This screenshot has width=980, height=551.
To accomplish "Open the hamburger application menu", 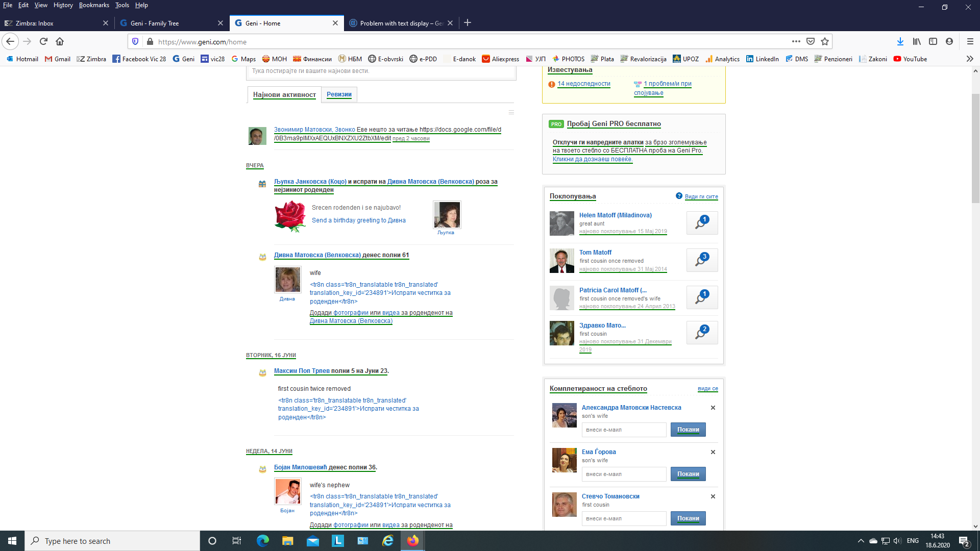I will tap(970, 41).
